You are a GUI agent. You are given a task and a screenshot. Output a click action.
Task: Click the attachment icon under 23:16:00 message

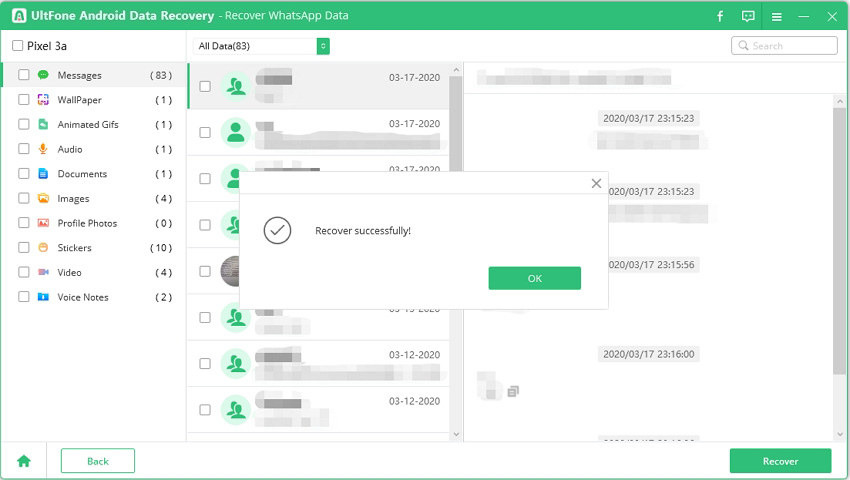[x=513, y=391]
